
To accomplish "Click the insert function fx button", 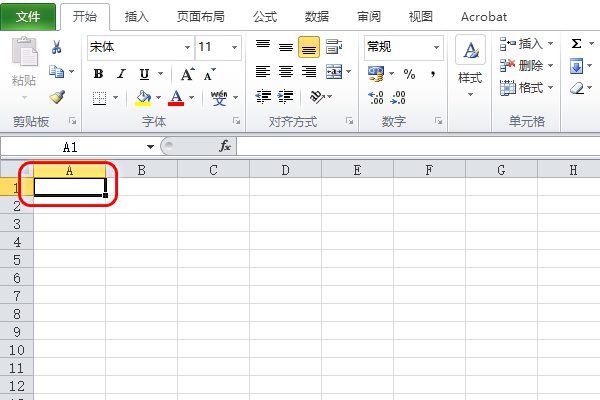I will pyautogui.click(x=225, y=146).
